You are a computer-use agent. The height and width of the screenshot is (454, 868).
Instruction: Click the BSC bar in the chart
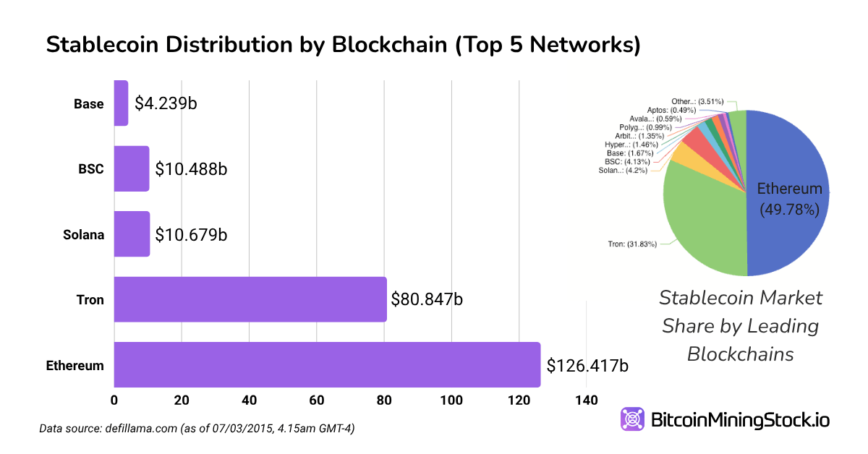coord(132,169)
